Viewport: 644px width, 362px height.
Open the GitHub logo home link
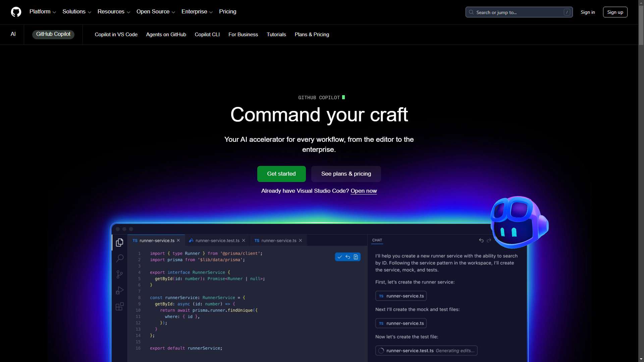pos(16,12)
